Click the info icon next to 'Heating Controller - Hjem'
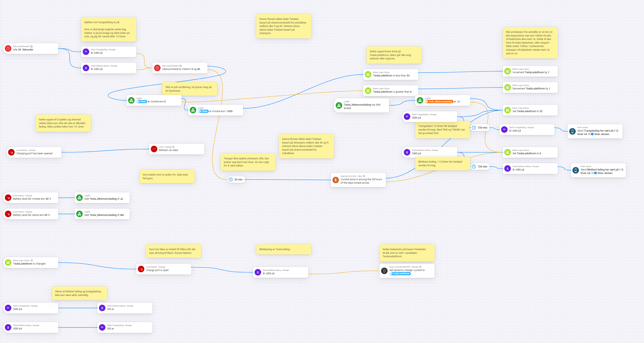Viewport: 644px width, 343px height. [364, 176]
